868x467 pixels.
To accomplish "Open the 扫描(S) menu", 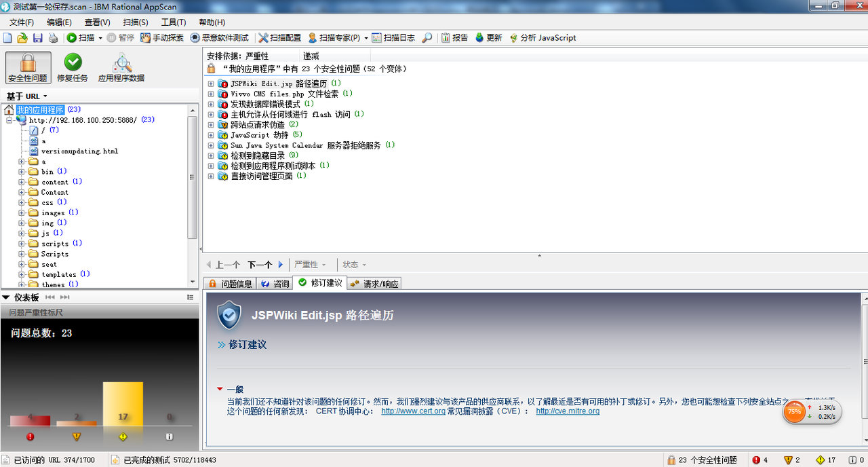I will pos(136,22).
